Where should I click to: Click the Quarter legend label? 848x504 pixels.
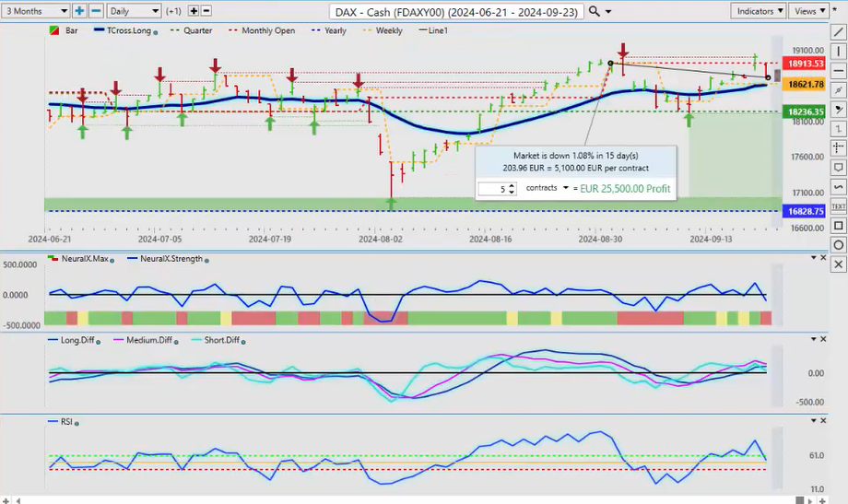point(197,30)
